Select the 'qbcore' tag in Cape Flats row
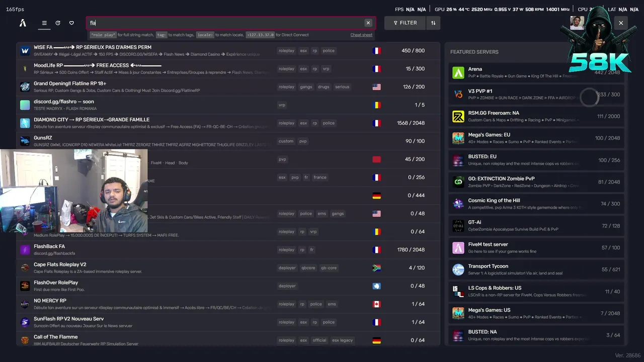This screenshot has width=644, height=362. [x=308, y=268]
